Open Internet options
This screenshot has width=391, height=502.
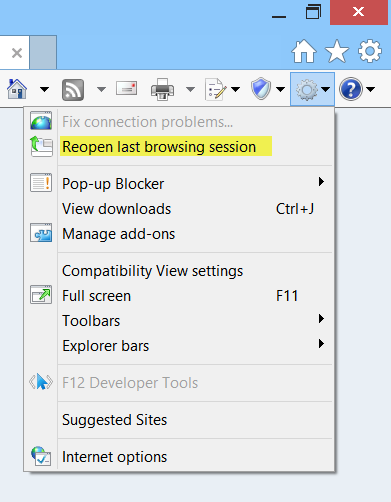[179, 457]
